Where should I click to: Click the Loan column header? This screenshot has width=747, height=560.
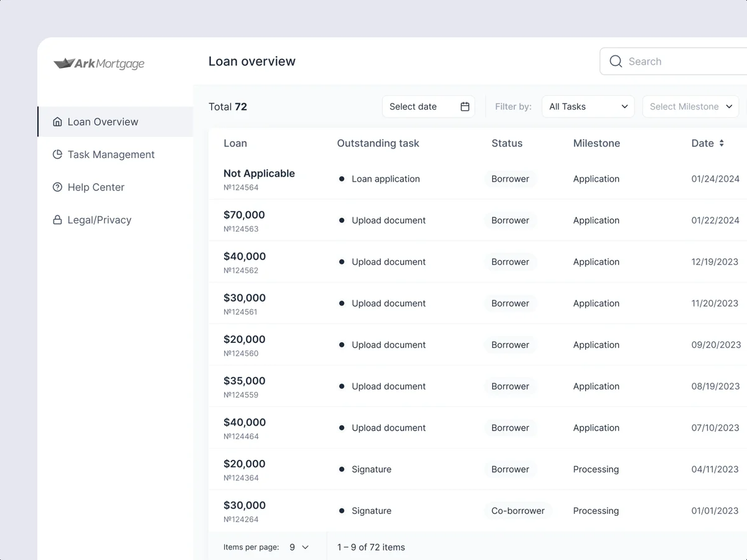coord(235,143)
